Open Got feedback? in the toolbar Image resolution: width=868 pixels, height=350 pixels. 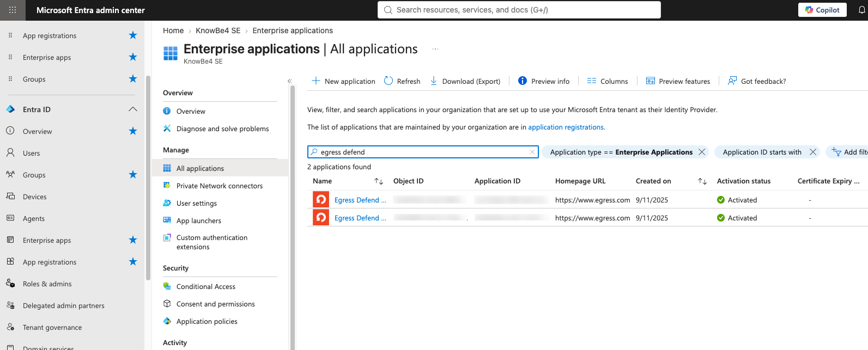pyautogui.click(x=757, y=81)
